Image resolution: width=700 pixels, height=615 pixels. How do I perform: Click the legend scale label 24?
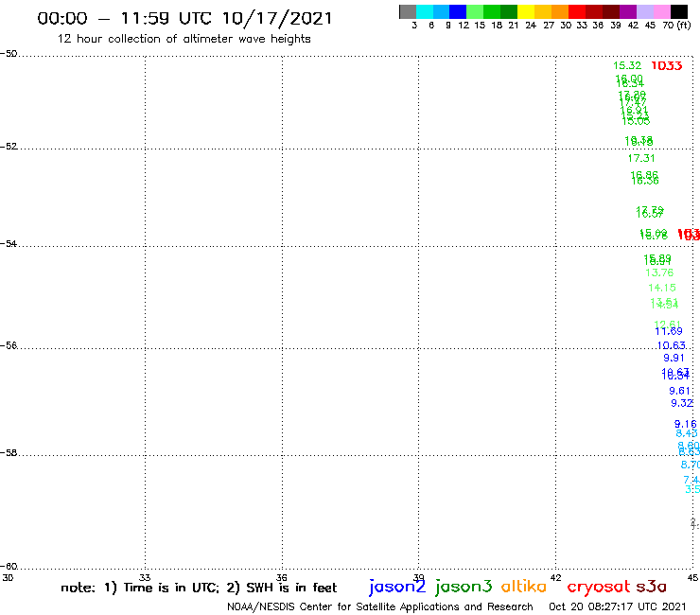pos(531,26)
